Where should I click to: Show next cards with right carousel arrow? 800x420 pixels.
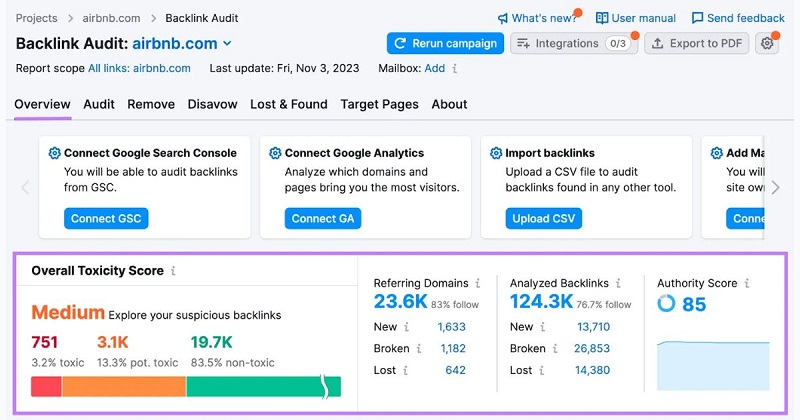776,187
